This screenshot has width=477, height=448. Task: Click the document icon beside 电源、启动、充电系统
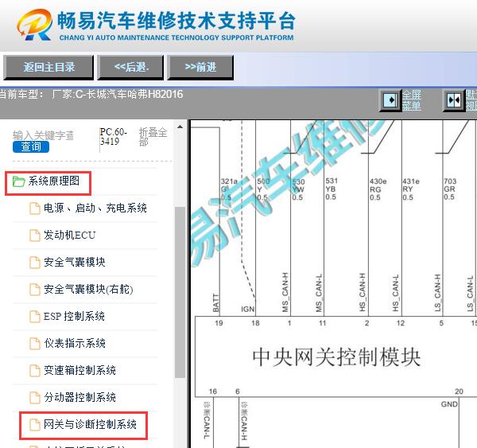coord(35,208)
